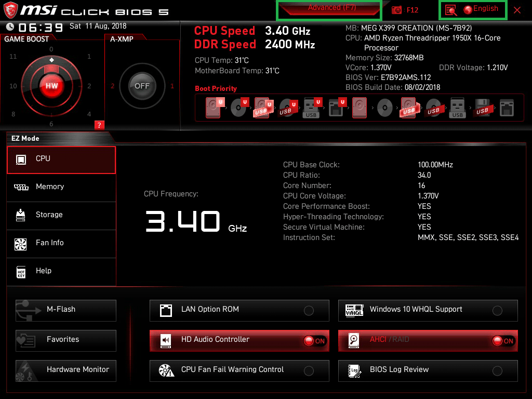Select the USB key boot device marked U
The height and width of the screenshot is (399, 532).
point(312,108)
